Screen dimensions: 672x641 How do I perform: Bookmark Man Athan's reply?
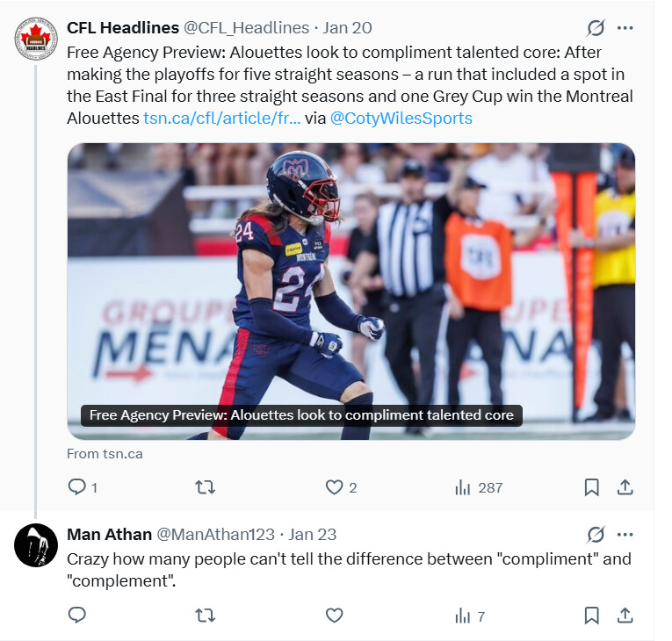coord(592,615)
